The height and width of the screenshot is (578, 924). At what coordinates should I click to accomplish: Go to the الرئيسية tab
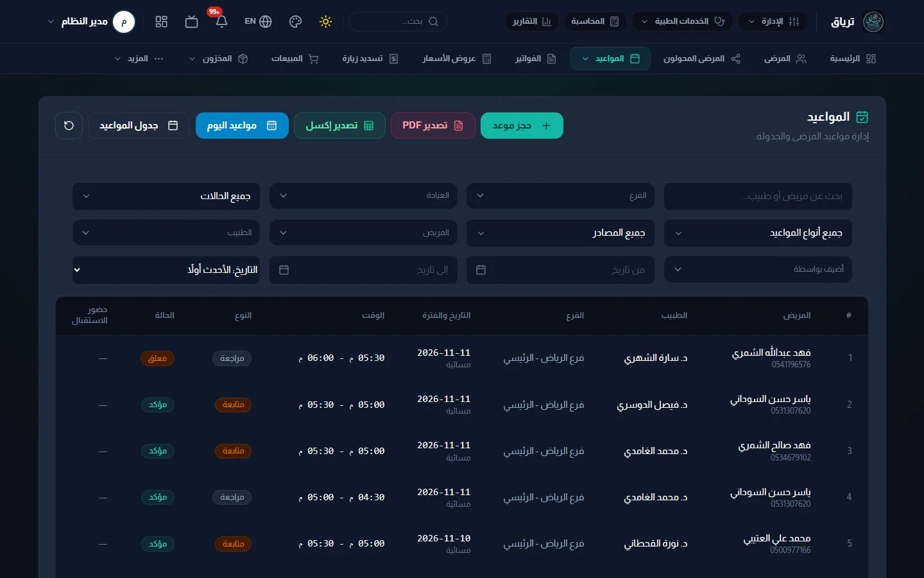[853, 58]
